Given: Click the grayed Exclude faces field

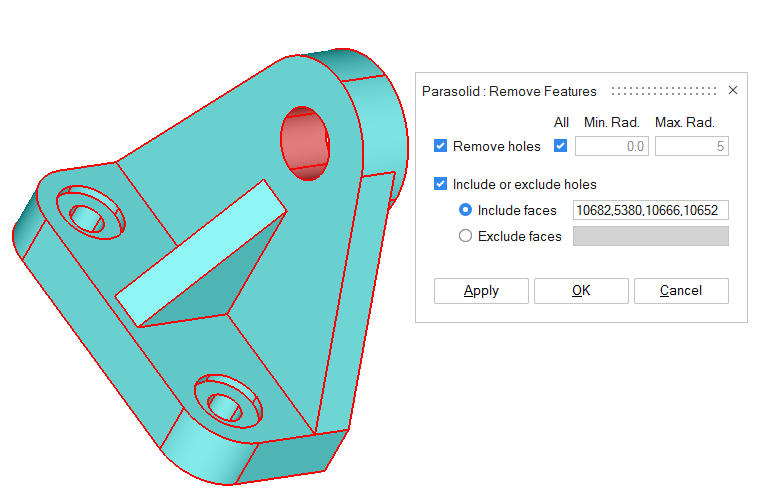Looking at the screenshot, I should point(650,236).
